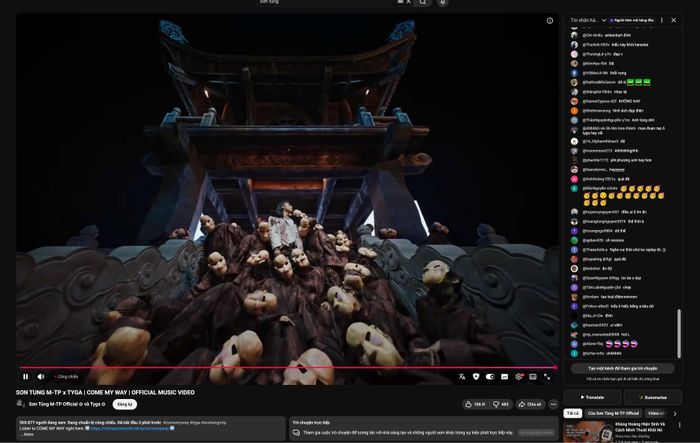Open the player translate captions icon
Screen dimensions: 700x443
(462, 376)
